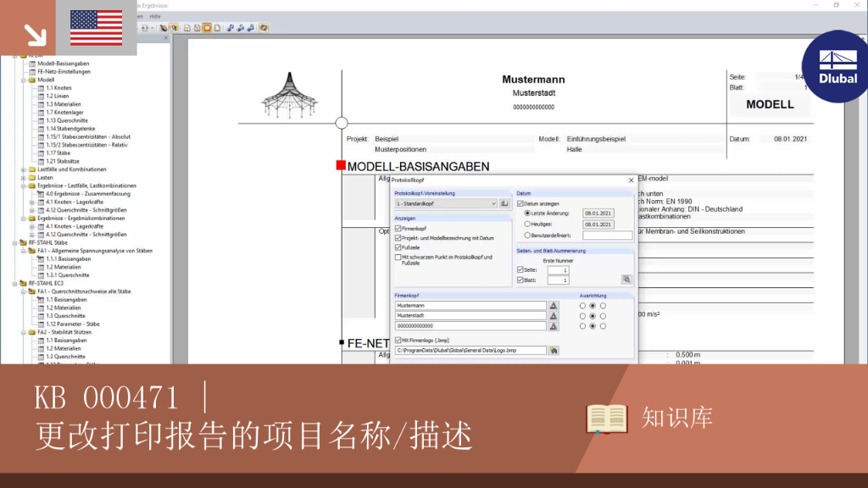
Task: Expand Lastfälle und Kombinationen folder
Action: pyautogui.click(x=24, y=169)
